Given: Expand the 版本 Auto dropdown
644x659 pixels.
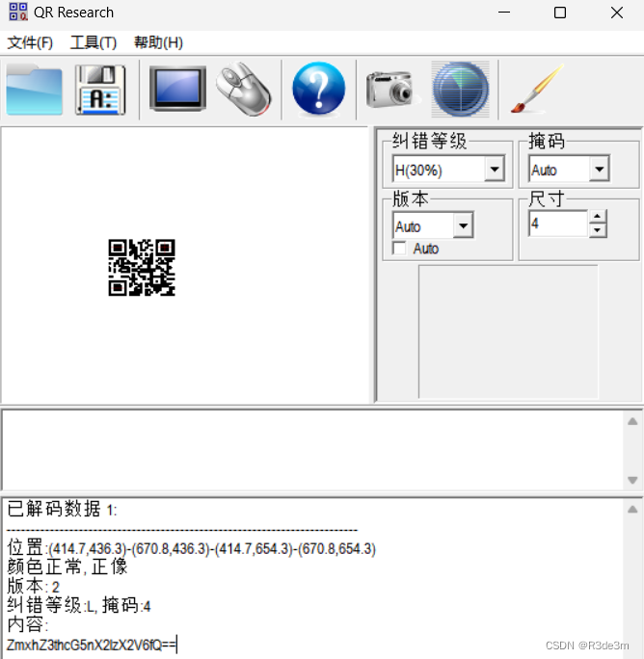Looking at the screenshot, I should click(x=463, y=225).
